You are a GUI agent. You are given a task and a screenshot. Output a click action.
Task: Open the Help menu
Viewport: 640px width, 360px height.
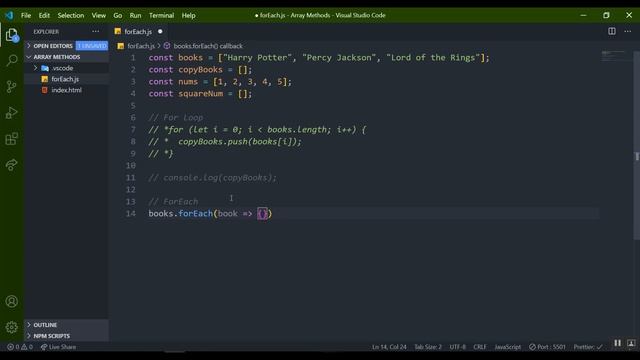tap(189, 16)
